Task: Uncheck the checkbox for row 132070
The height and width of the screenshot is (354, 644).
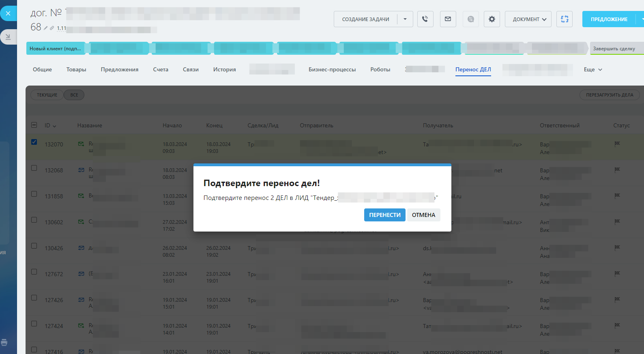Action: click(x=34, y=142)
